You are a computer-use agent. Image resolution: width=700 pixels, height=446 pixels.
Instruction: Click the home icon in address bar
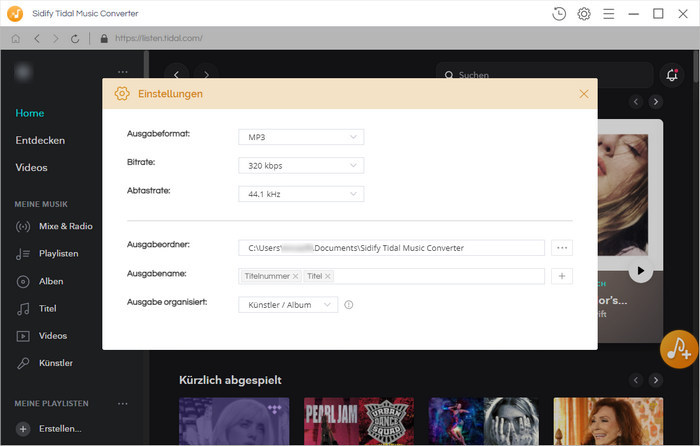[16, 39]
